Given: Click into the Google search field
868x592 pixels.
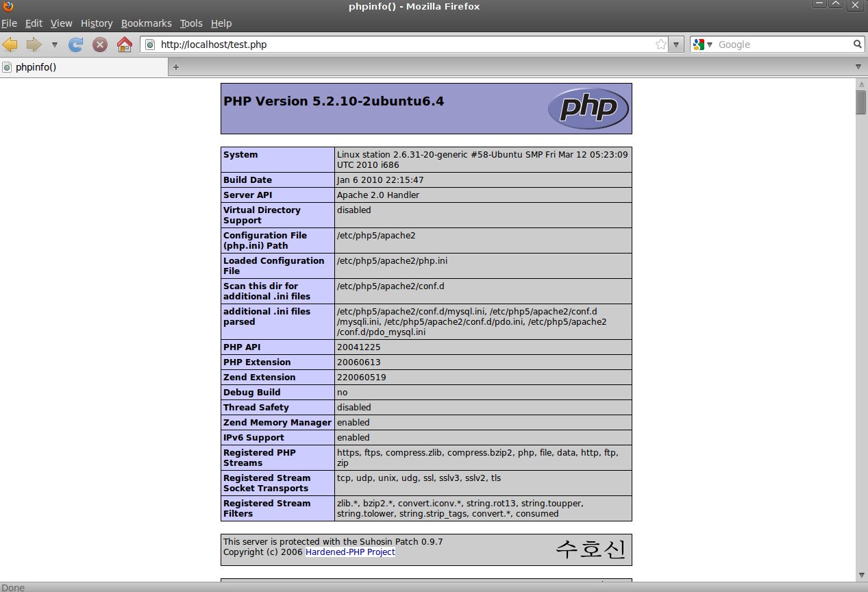Looking at the screenshot, I should pyautogui.click(x=784, y=45).
